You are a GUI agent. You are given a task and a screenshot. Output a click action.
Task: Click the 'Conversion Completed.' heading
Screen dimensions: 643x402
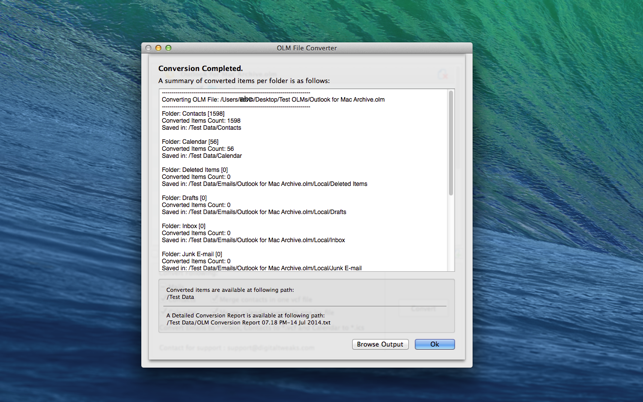201,68
